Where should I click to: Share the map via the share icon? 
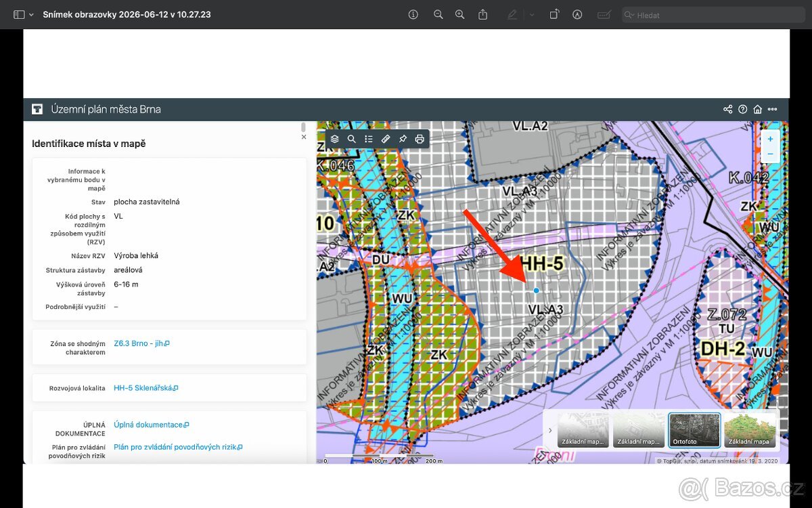(727, 109)
